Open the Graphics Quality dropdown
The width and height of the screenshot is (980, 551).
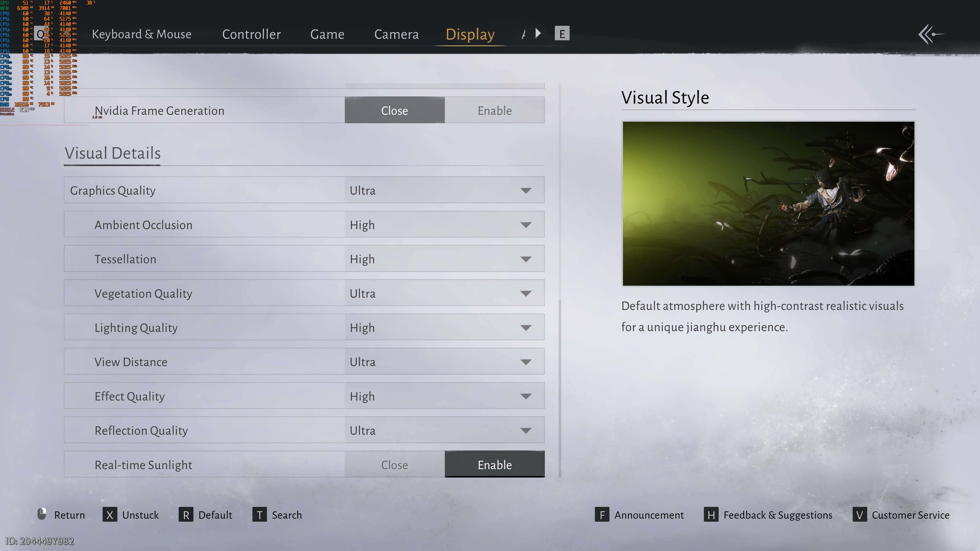[444, 190]
